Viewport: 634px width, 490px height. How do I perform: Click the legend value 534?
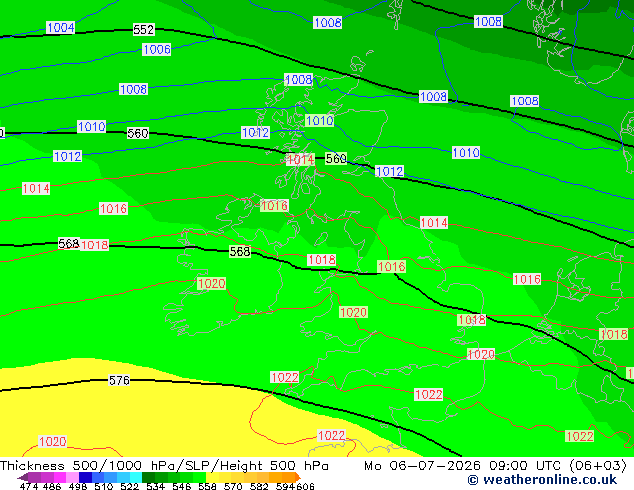point(155,486)
